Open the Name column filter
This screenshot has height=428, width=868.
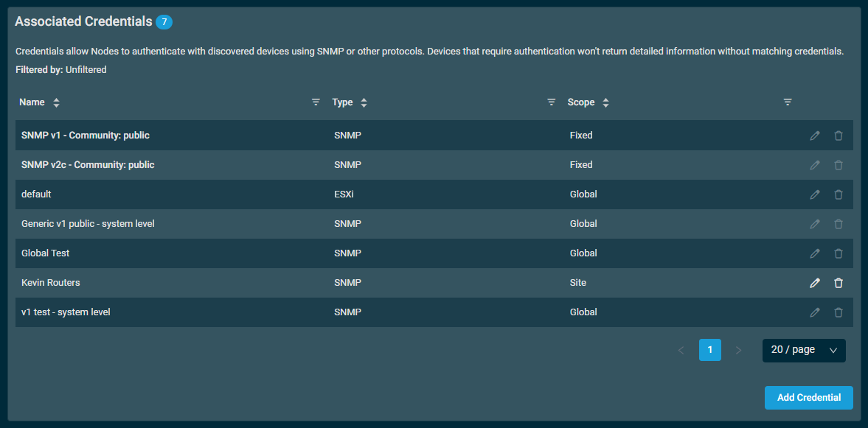tap(316, 102)
